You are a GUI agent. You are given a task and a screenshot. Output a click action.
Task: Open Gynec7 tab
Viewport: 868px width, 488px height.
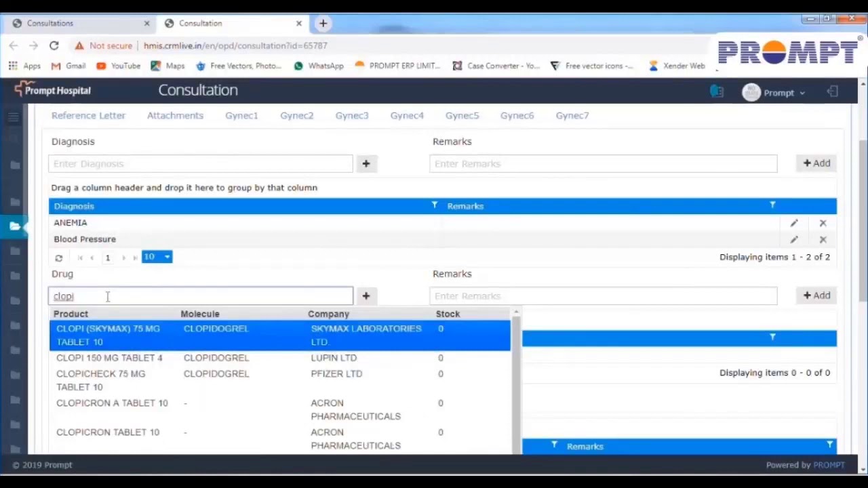click(572, 115)
